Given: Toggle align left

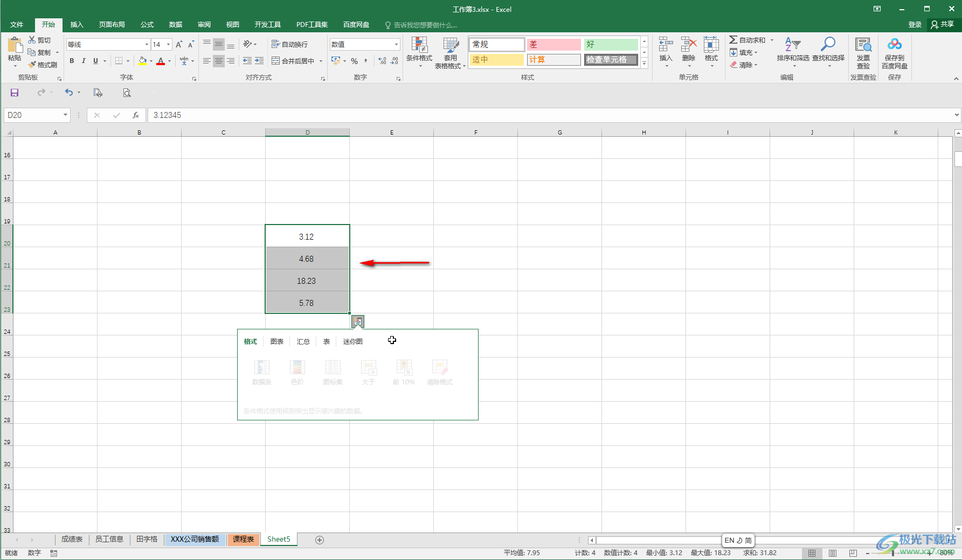Looking at the screenshot, I should (207, 61).
